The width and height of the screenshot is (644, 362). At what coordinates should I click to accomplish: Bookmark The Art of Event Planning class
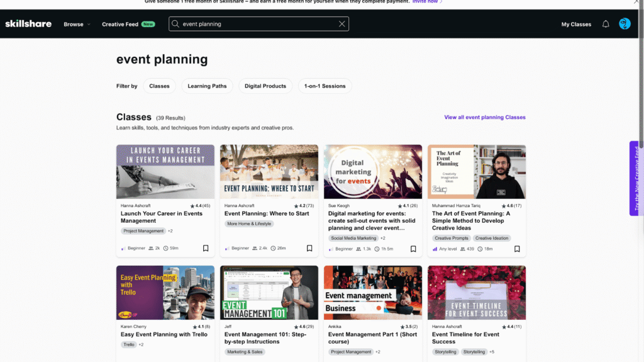pos(517,249)
